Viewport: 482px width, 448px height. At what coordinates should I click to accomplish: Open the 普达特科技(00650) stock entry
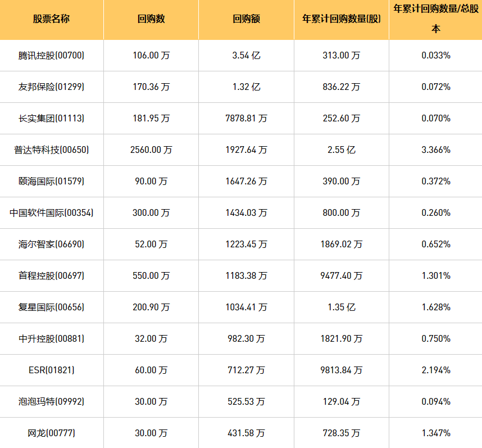point(52,150)
